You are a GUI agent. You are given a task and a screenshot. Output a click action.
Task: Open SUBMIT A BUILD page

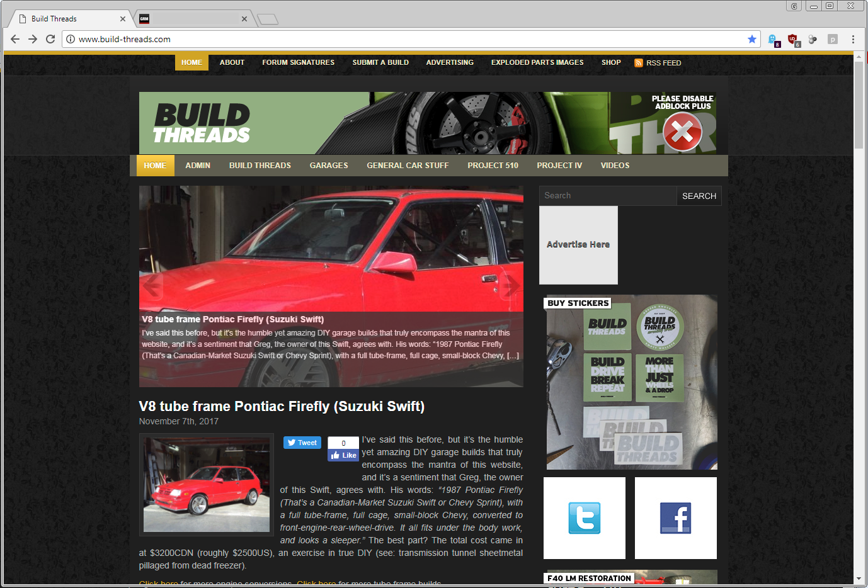point(380,62)
